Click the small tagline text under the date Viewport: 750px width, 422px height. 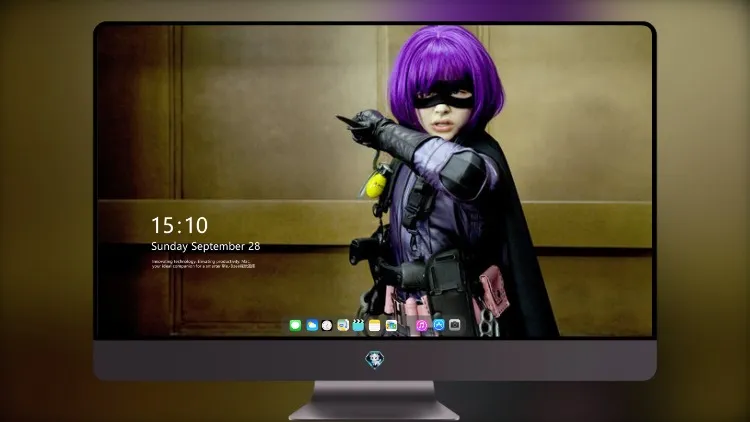coord(204,264)
